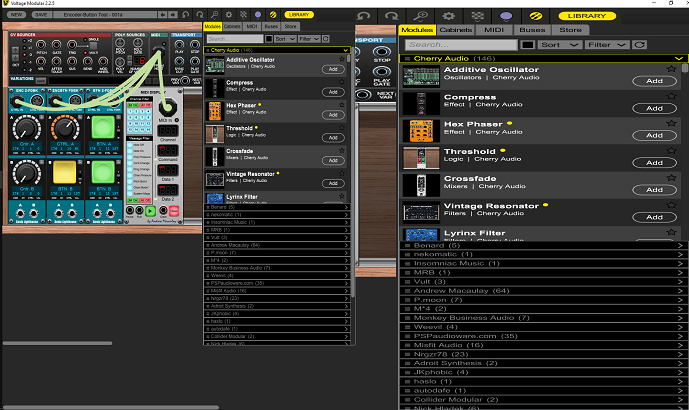The image size is (689, 410).
Task: Click the orange-ringed CTRL. A encoder knob
Action: click(65, 128)
